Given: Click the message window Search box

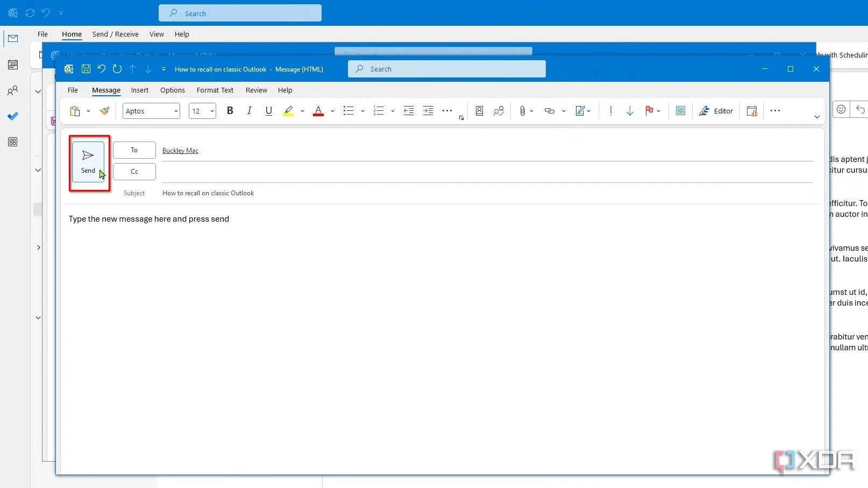Looking at the screenshot, I should (x=447, y=69).
